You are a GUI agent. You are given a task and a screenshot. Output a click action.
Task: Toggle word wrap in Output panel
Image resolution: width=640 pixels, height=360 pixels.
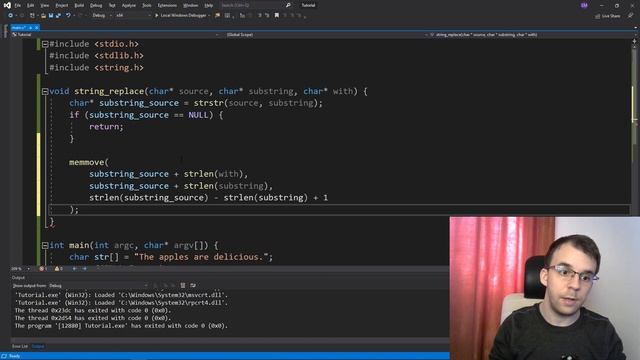point(193,285)
